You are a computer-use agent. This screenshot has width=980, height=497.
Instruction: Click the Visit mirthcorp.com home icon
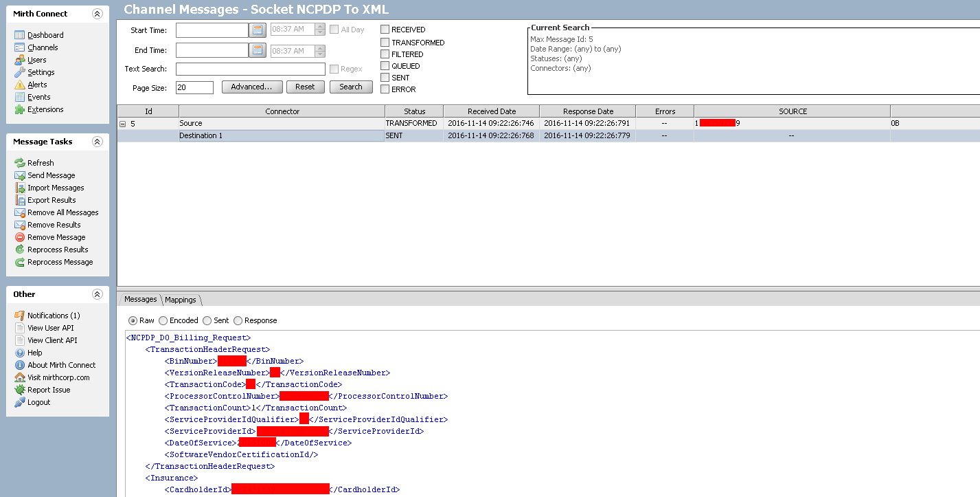click(20, 377)
